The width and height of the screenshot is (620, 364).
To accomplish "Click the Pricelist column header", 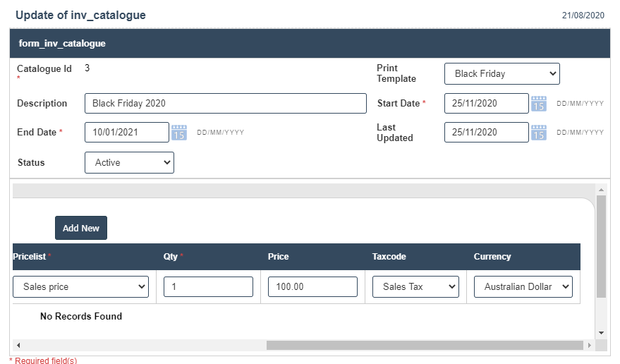I will click(30, 257).
